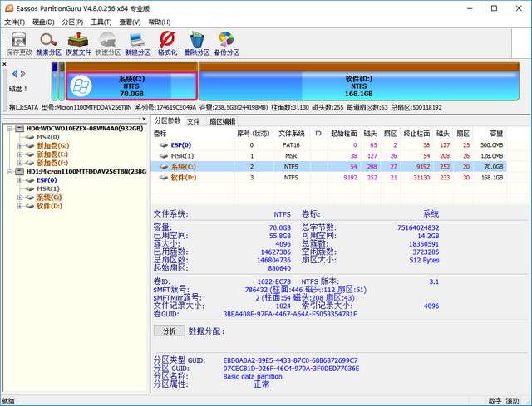The width and height of the screenshot is (532, 406).
Task: Go to previous disk with left arrow
Action: pyautogui.click(x=15, y=73)
